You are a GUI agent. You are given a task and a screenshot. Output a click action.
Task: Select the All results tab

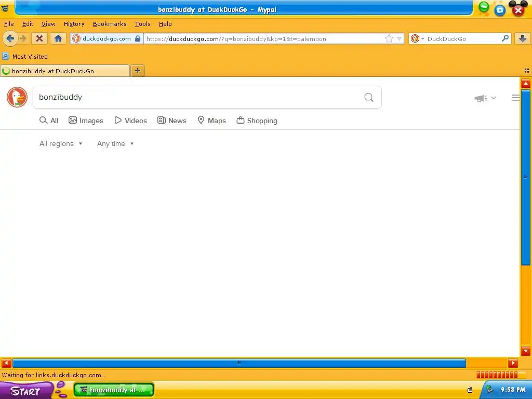click(49, 121)
